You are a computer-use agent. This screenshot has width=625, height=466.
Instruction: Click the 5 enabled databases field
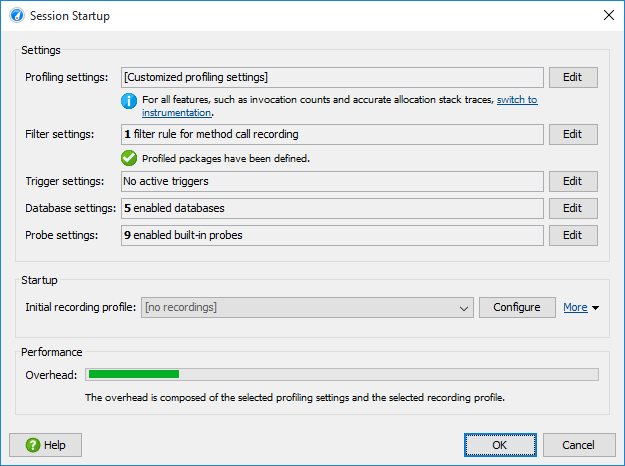pos(332,208)
